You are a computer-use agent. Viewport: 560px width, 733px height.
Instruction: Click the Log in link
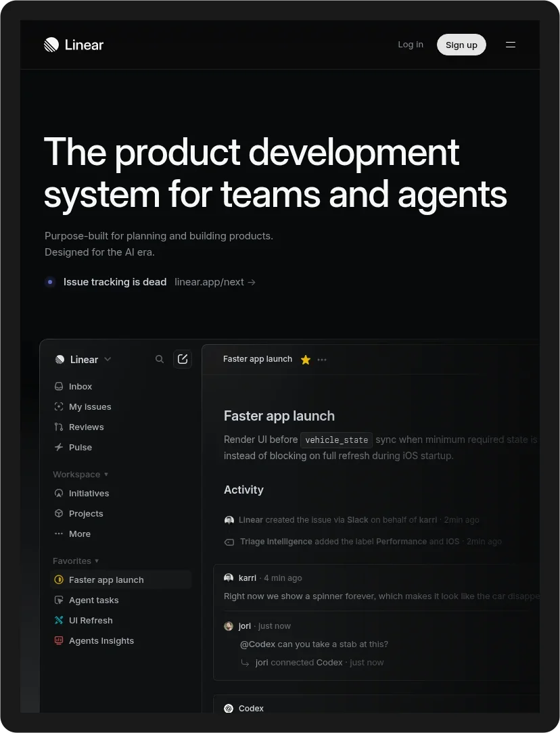411,45
